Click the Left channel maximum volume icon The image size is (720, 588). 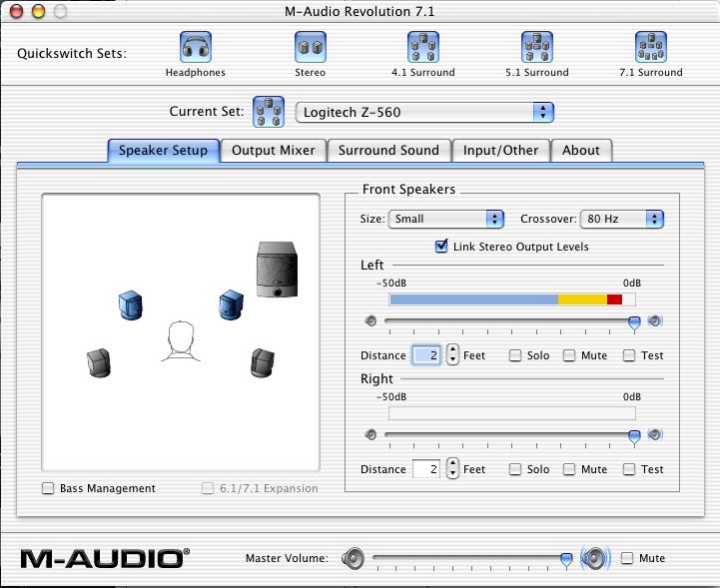pyautogui.click(x=655, y=320)
